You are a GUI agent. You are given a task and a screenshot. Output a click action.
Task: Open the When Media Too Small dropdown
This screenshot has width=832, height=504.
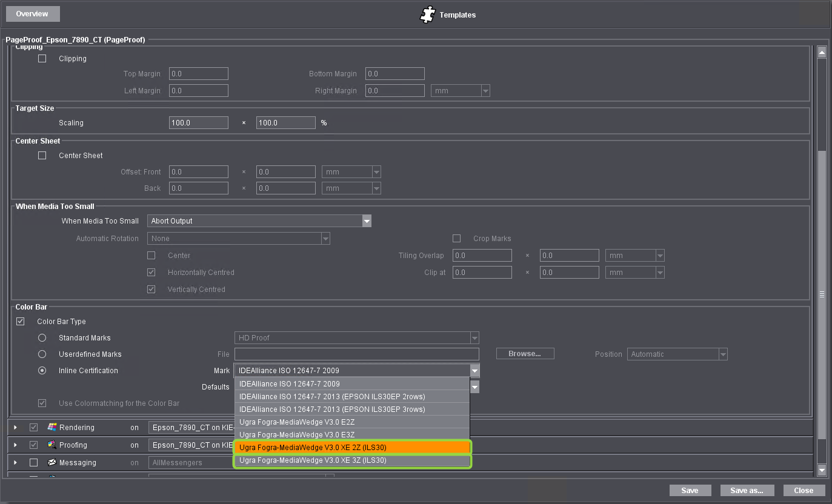(x=259, y=221)
